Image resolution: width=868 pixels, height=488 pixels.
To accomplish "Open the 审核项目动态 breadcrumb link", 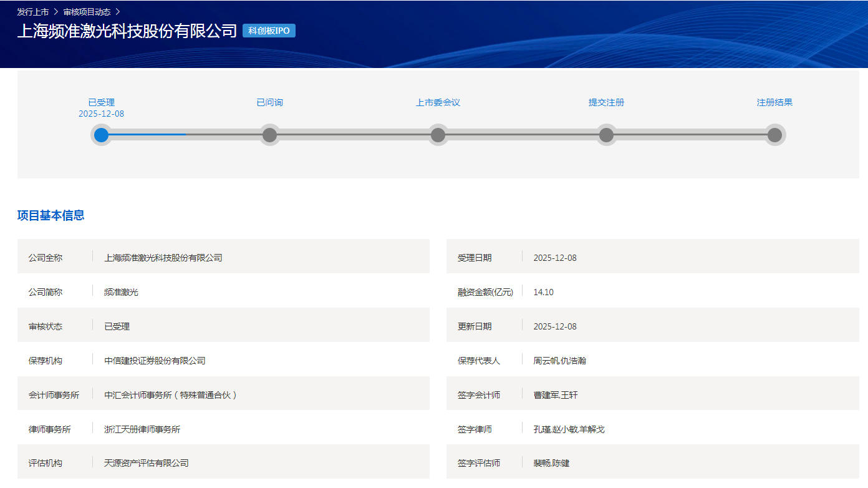I will click(87, 12).
